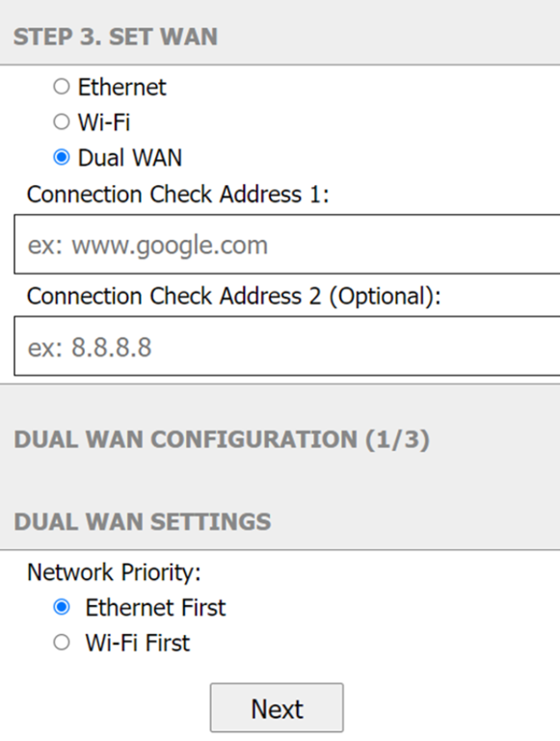Select the Ethernet WAN radio button
The width and height of the screenshot is (560, 741).
tap(62, 87)
